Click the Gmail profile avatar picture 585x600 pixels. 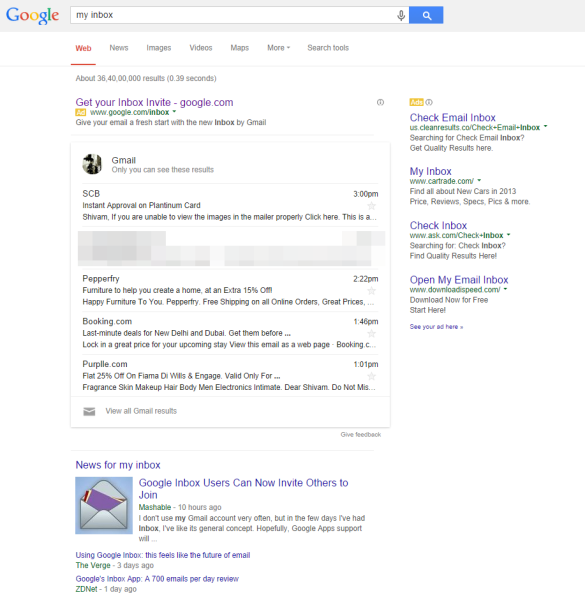pyautogui.click(x=92, y=164)
